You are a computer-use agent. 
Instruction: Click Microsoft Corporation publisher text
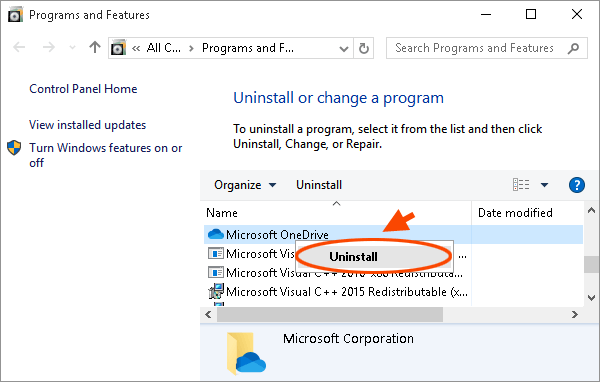coord(348,339)
